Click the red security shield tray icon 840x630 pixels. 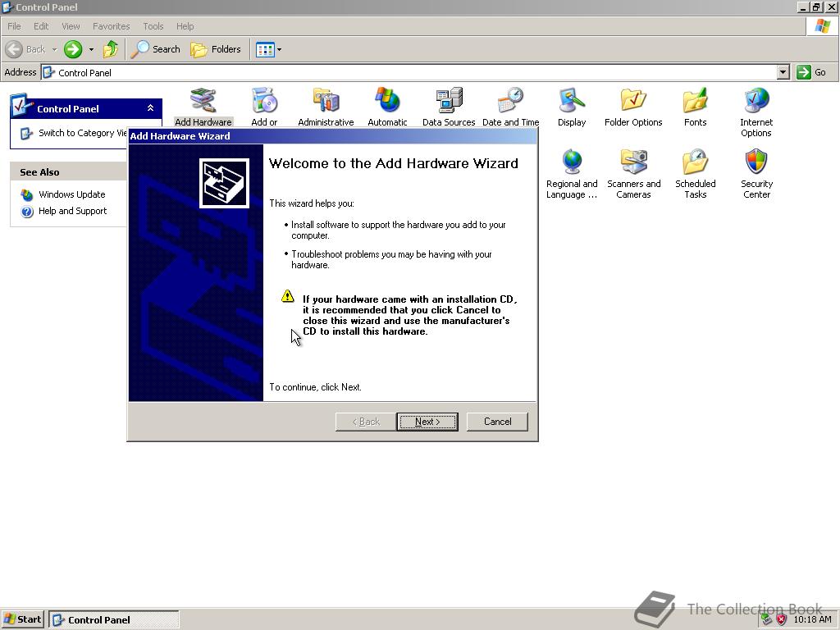pyautogui.click(x=782, y=620)
